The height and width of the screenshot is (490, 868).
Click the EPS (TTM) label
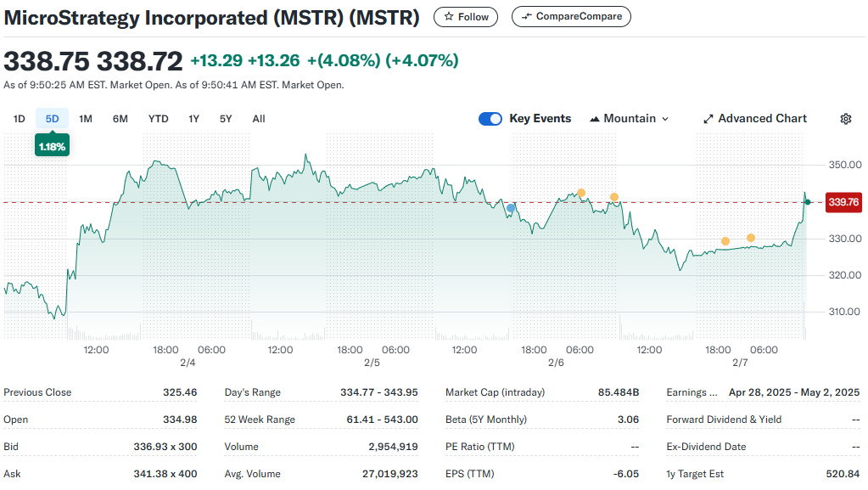click(x=469, y=474)
